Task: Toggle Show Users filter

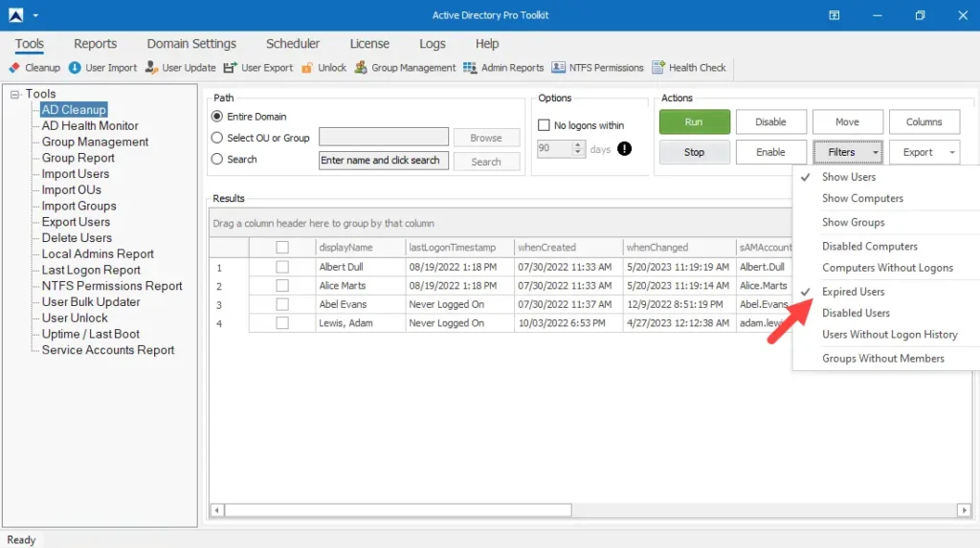Action: tap(885, 177)
